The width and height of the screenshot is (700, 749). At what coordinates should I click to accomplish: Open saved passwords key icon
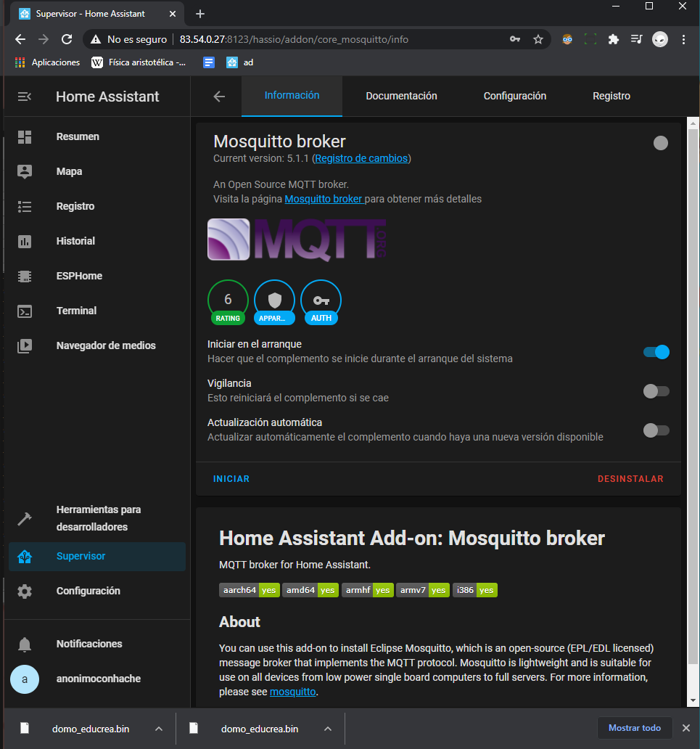[515, 39]
